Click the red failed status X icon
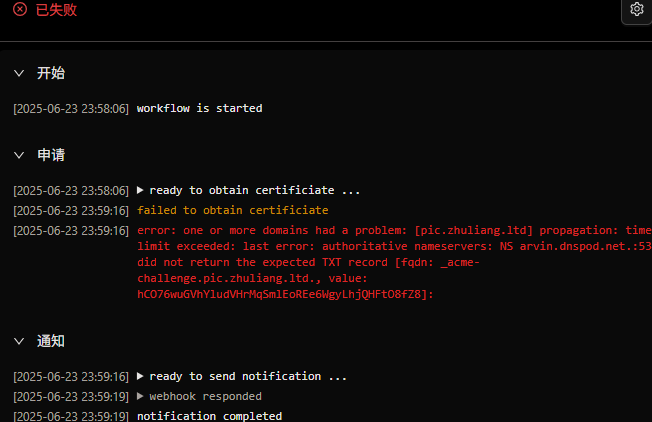This screenshot has height=422, width=652. [x=20, y=9]
